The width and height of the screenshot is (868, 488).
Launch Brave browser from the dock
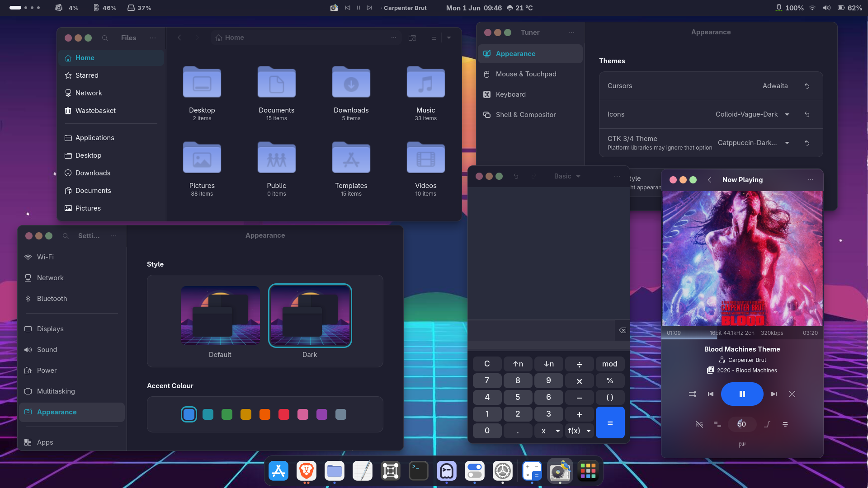pos(307,471)
